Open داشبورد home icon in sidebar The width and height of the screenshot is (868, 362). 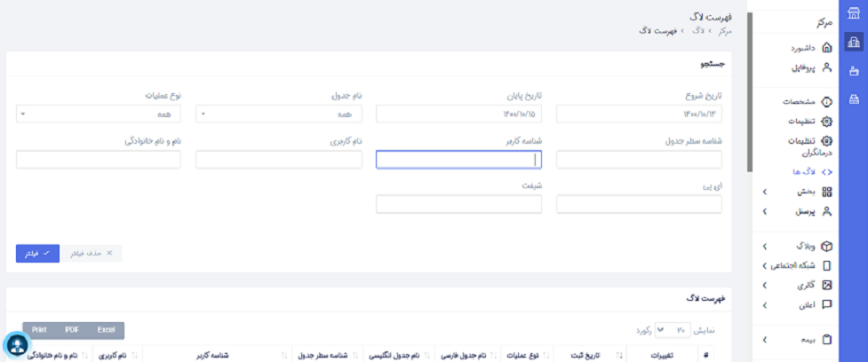pyautogui.click(x=827, y=48)
